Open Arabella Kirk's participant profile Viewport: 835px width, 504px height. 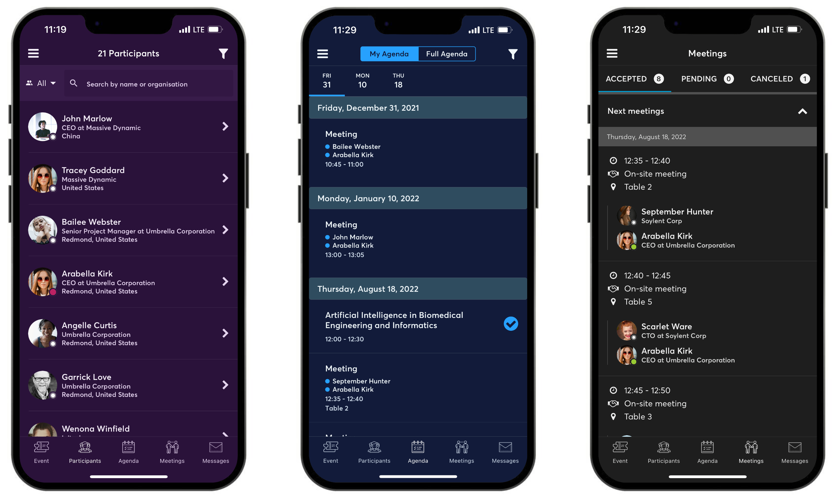128,281
